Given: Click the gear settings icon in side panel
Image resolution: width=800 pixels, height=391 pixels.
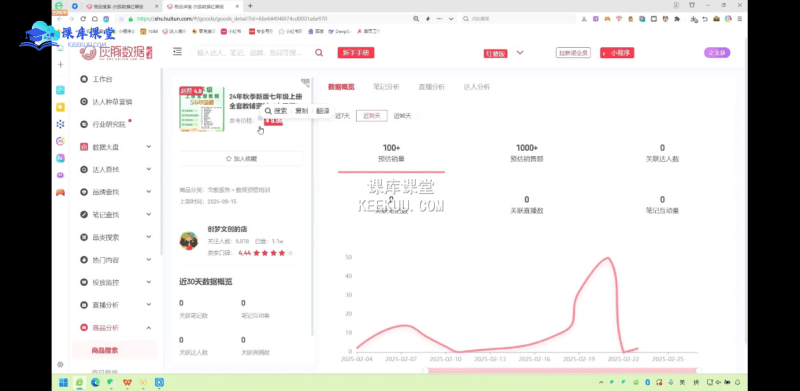Looking at the screenshot, I should click(60, 364).
